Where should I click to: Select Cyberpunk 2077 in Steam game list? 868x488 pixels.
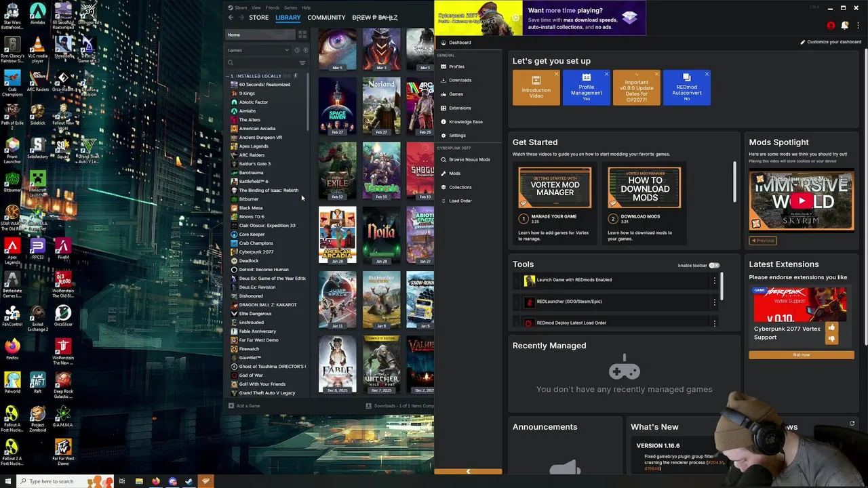tap(256, 252)
